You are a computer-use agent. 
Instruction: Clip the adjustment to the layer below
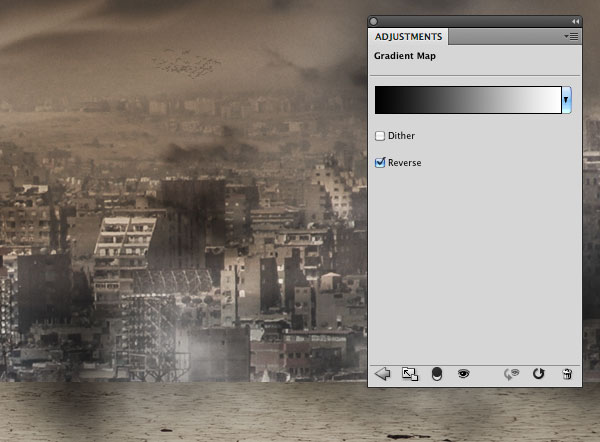[x=437, y=374]
